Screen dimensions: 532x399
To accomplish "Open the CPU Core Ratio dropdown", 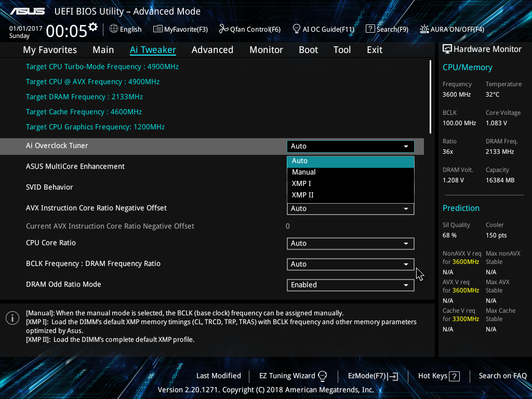I will (x=351, y=243).
